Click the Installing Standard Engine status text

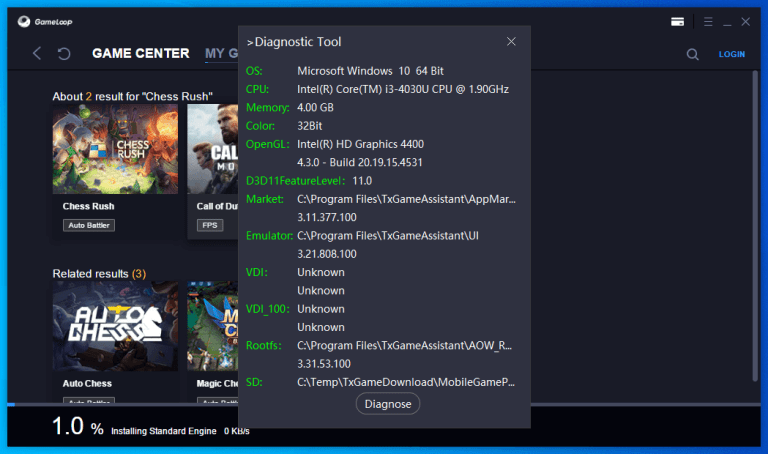coord(164,431)
